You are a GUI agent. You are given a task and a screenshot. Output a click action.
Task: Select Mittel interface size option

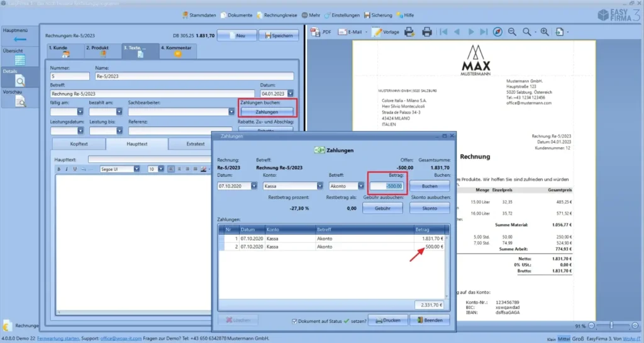point(563,339)
